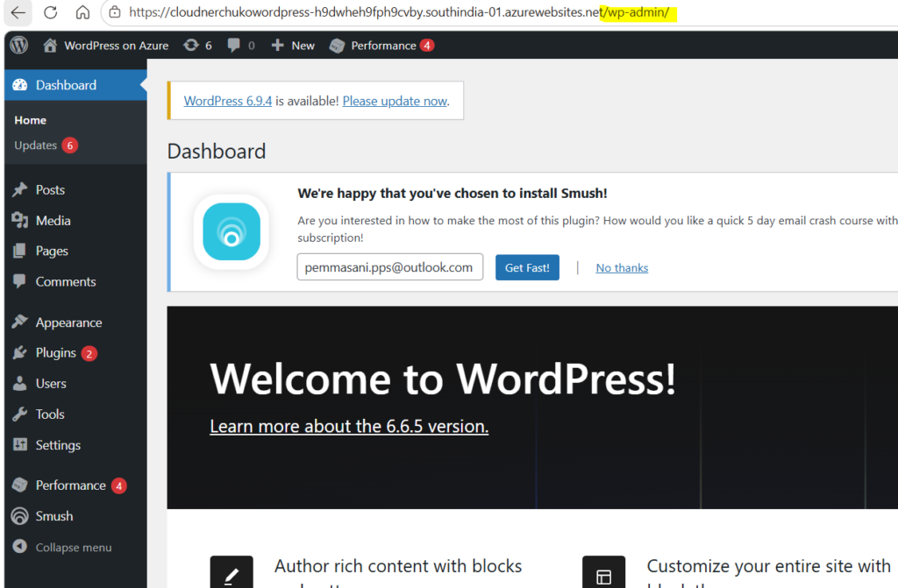Viewport: 898px width, 588px height.
Task: Click the Dashboard page heading
Action: [x=217, y=151]
